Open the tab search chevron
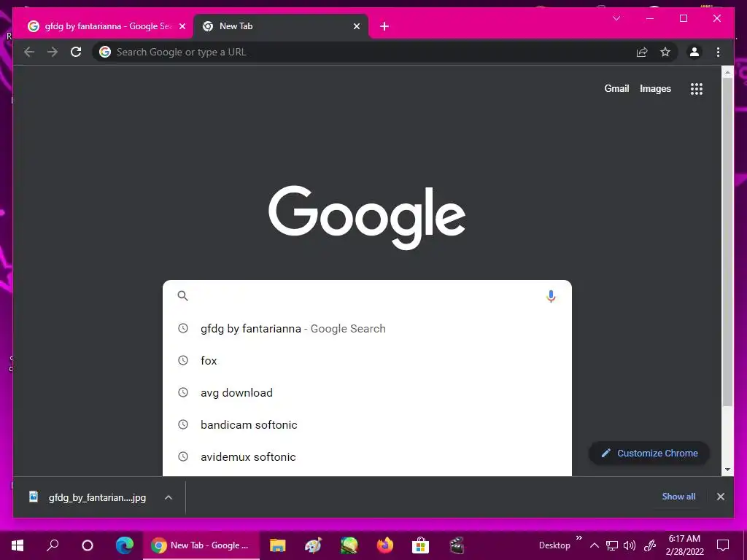Screen dimensions: 747x560 pyautogui.click(x=616, y=18)
